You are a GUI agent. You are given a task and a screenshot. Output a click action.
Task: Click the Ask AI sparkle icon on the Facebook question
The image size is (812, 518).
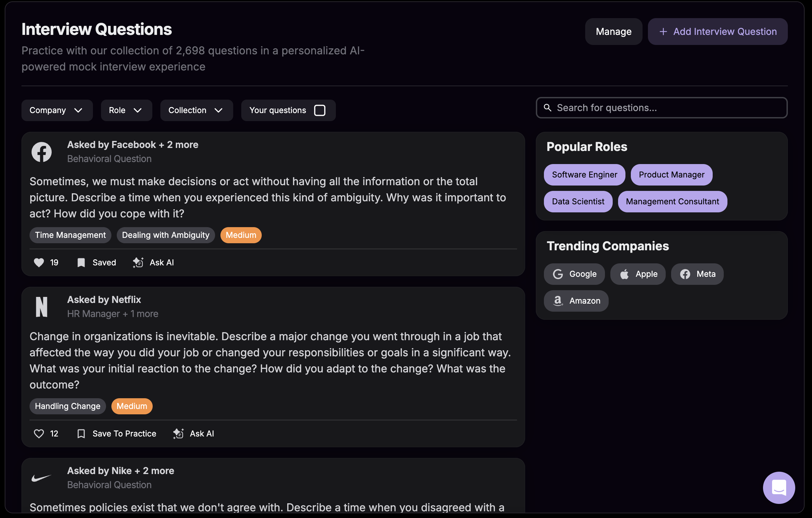[x=138, y=262]
